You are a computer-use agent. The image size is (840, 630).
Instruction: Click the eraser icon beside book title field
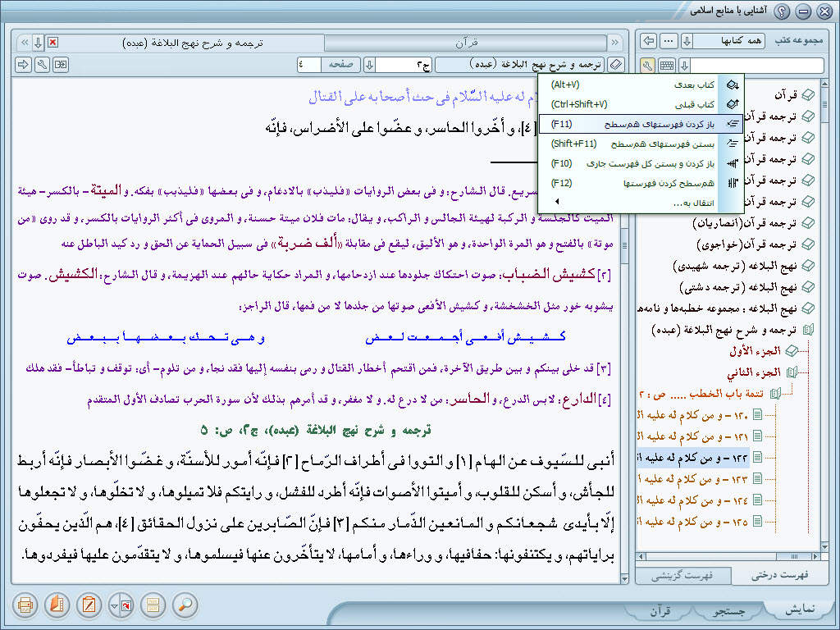pos(617,65)
